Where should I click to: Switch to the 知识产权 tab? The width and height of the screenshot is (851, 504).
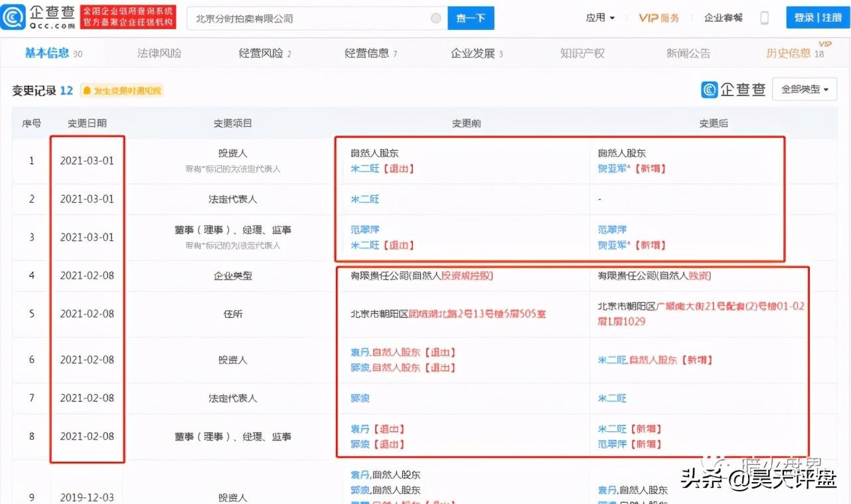582,53
